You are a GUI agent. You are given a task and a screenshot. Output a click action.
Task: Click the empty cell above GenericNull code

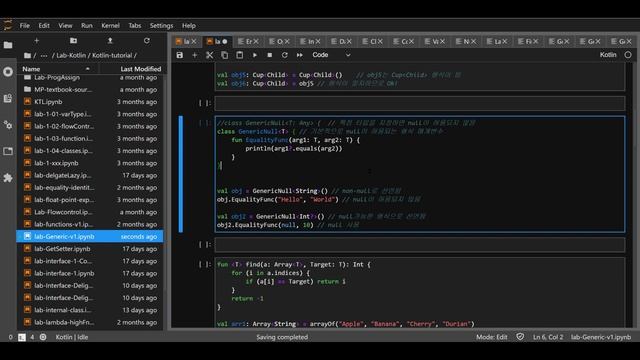click(420, 103)
